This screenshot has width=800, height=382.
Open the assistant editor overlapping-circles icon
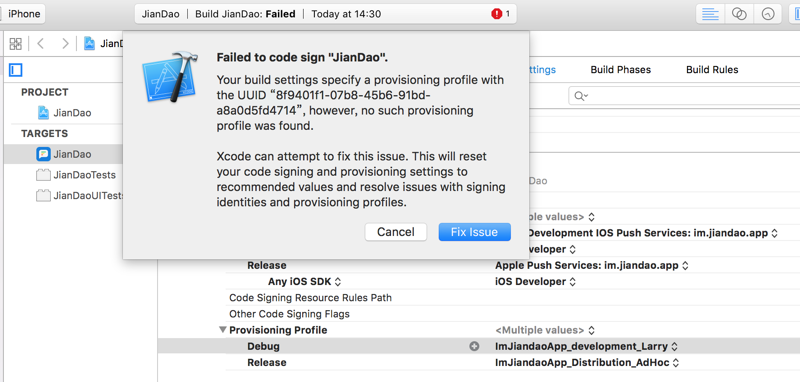739,14
